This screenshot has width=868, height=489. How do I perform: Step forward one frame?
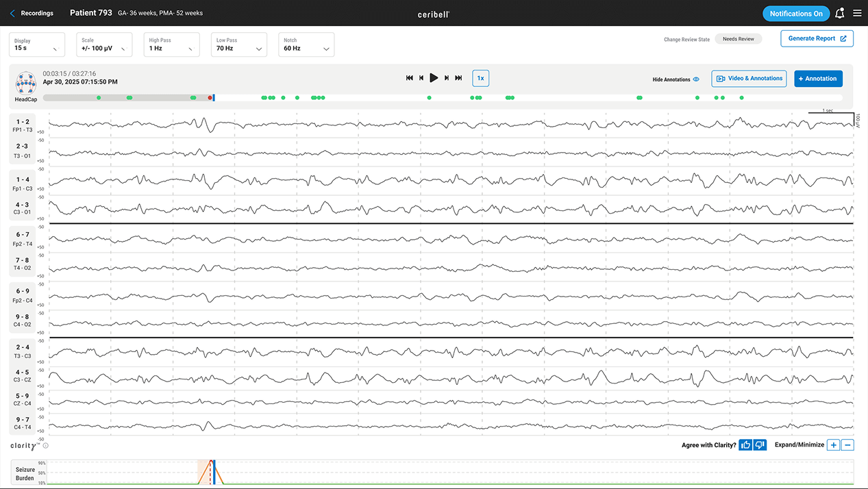coord(447,78)
